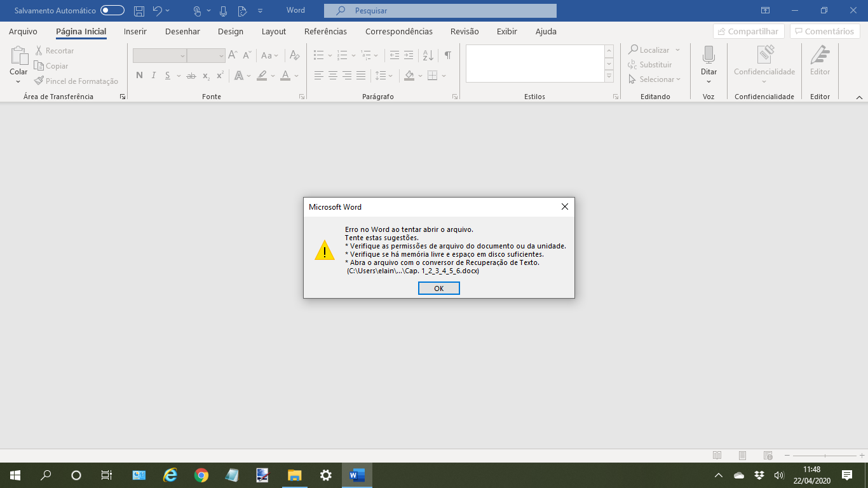Open the Customize Quick Access Toolbar dropdown
Viewport: 868px width, 488px height.
[x=260, y=11]
